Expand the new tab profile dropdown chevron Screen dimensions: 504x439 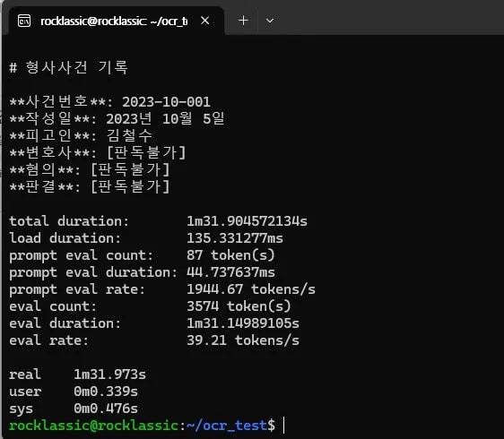point(270,21)
